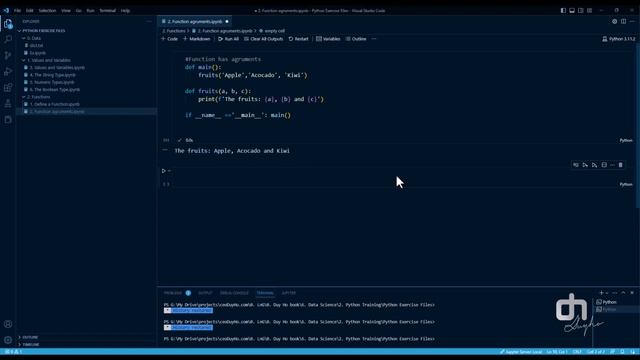The width and height of the screenshot is (640, 360).
Task: Open the Terminal menu
Action: (108, 11)
